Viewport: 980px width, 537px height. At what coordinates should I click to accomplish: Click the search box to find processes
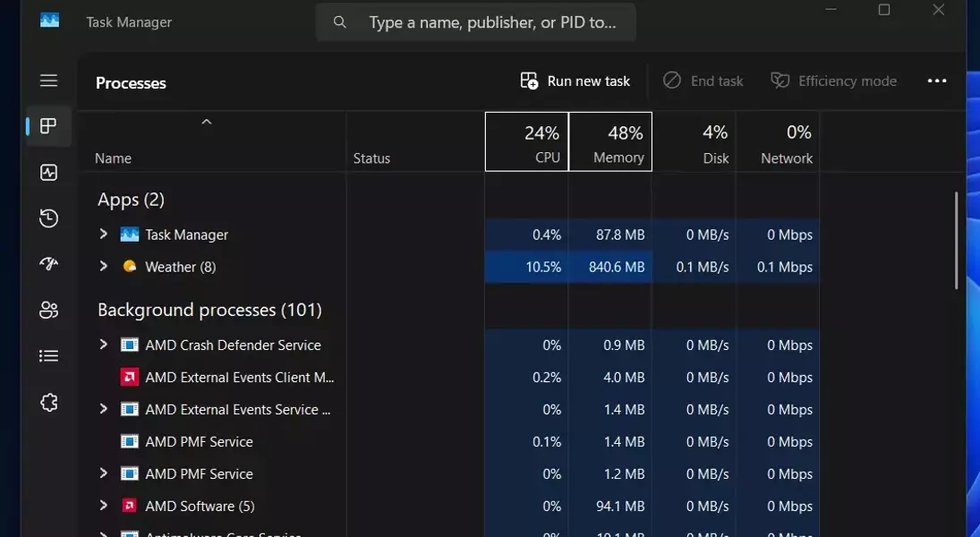(x=475, y=22)
